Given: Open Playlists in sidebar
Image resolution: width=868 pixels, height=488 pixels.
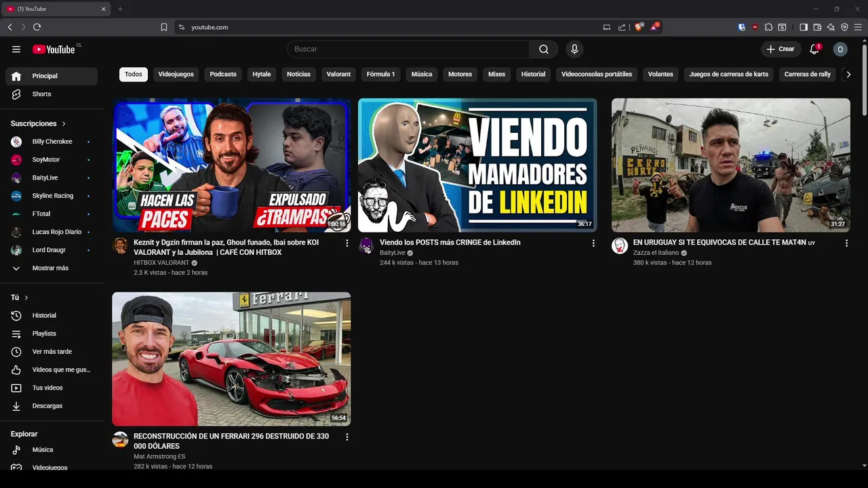Looking at the screenshot, I should (52, 333).
